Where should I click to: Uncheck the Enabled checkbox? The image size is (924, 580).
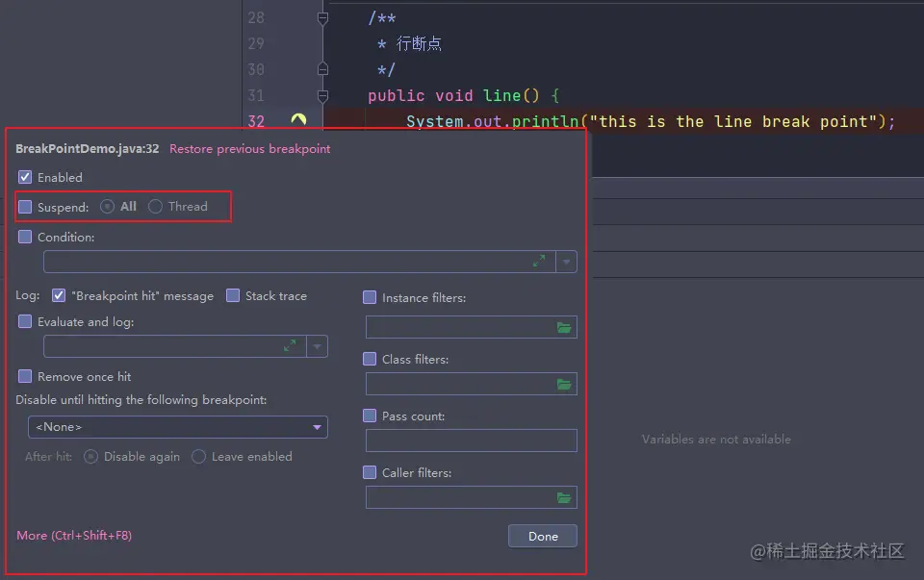(25, 177)
